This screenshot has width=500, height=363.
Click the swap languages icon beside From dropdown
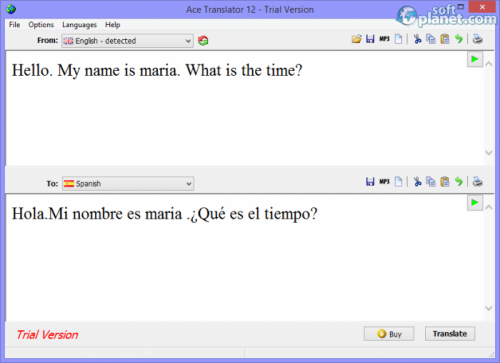coord(203,41)
